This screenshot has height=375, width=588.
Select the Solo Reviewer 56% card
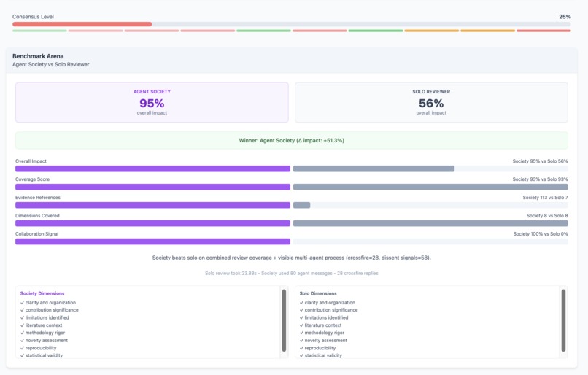pyautogui.click(x=431, y=102)
